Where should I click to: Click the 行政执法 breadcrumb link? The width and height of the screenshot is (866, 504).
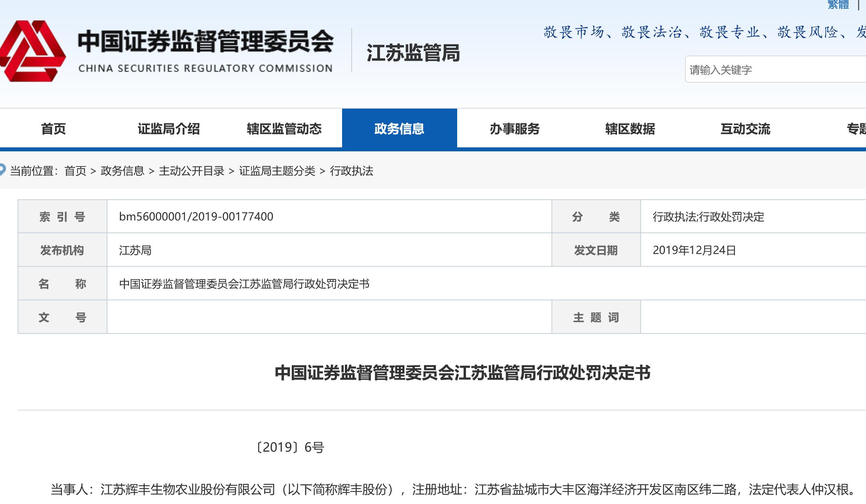point(351,171)
